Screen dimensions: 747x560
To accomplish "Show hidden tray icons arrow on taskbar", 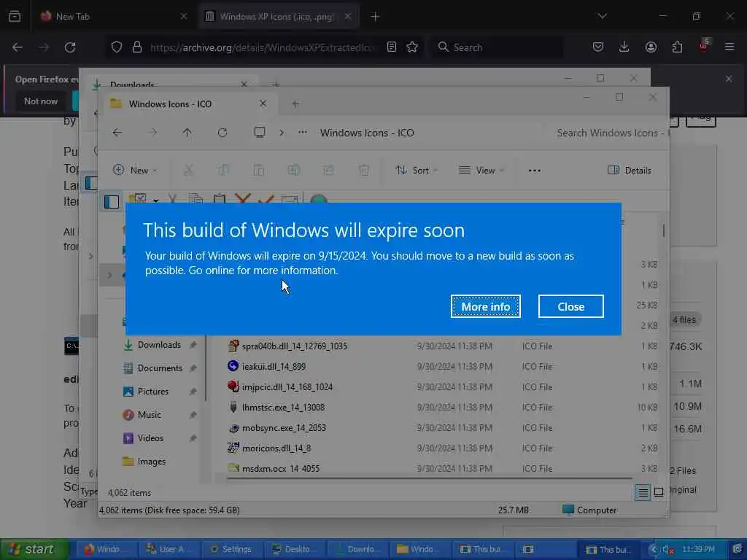I will (653, 549).
